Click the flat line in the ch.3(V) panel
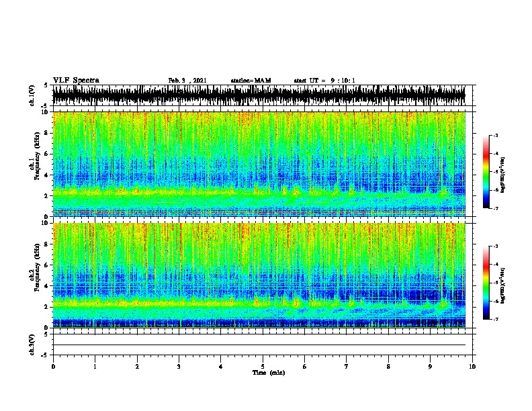 259,345
